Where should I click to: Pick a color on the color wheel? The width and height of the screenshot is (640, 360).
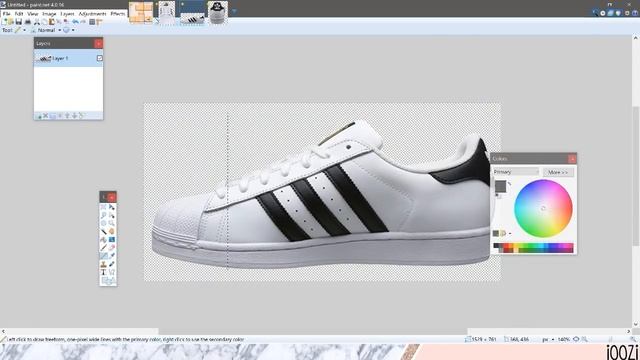point(543,208)
